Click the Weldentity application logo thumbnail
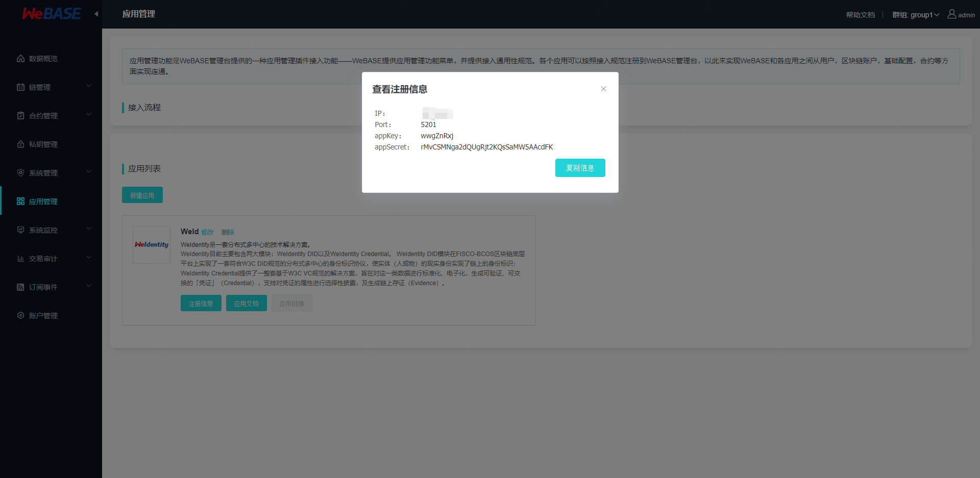This screenshot has width=980, height=478. (151, 245)
